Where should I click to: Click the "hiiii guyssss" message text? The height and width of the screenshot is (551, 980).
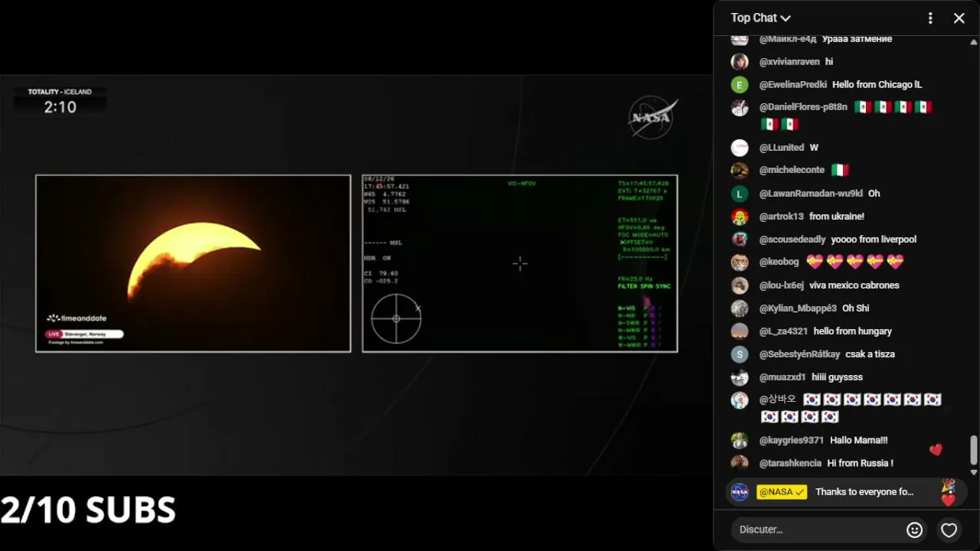pos(837,377)
